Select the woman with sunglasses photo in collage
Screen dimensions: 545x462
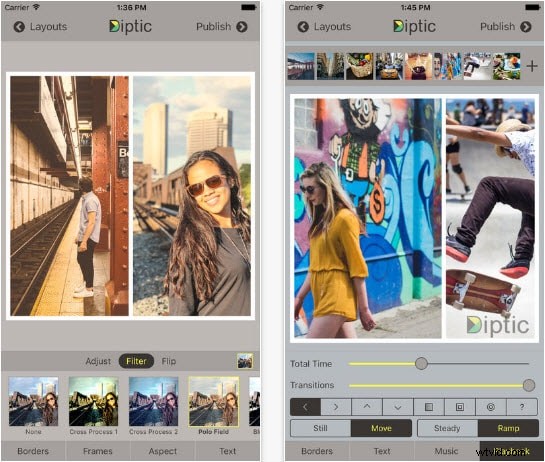pyautogui.click(x=192, y=196)
